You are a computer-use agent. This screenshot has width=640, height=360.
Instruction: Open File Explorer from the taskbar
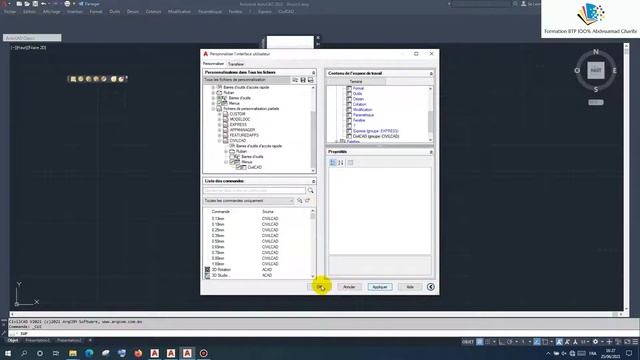[73, 353]
